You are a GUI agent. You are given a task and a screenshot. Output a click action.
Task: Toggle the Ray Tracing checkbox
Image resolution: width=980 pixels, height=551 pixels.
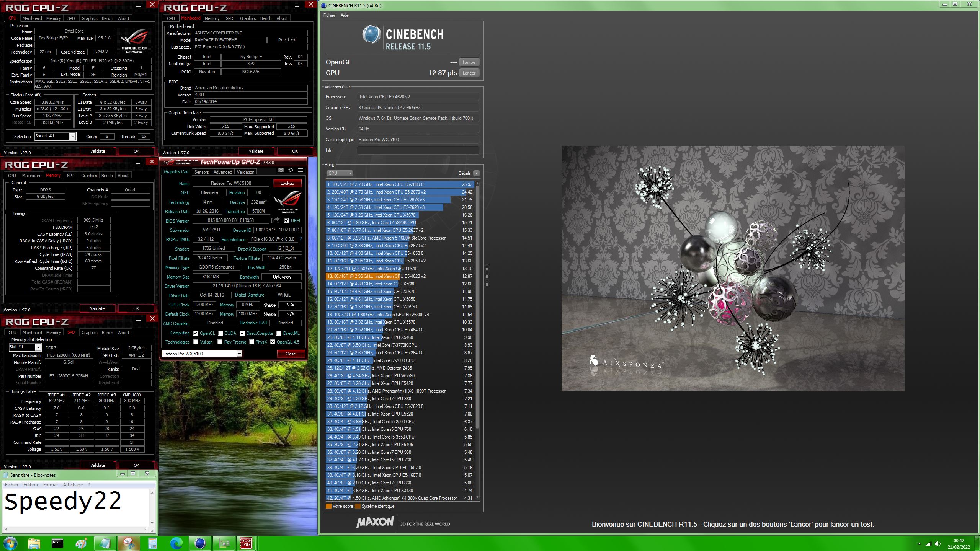click(220, 342)
